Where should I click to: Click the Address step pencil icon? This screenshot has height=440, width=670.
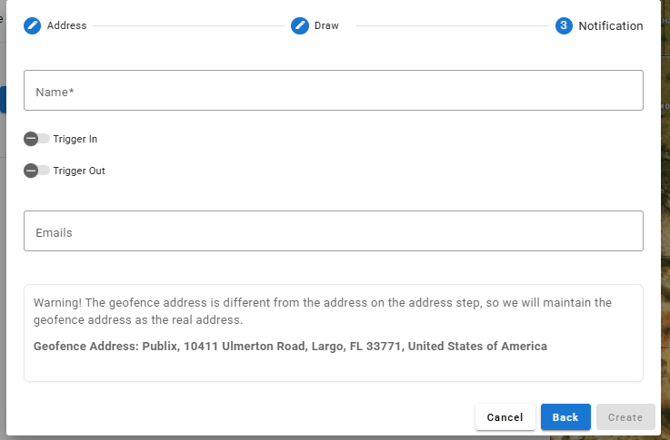pyautogui.click(x=33, y=26)
